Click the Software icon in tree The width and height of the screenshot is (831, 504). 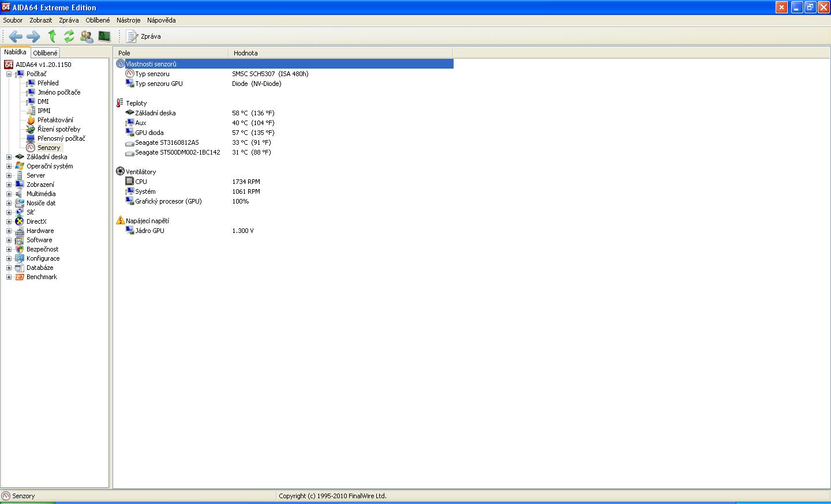pos(20,240)
